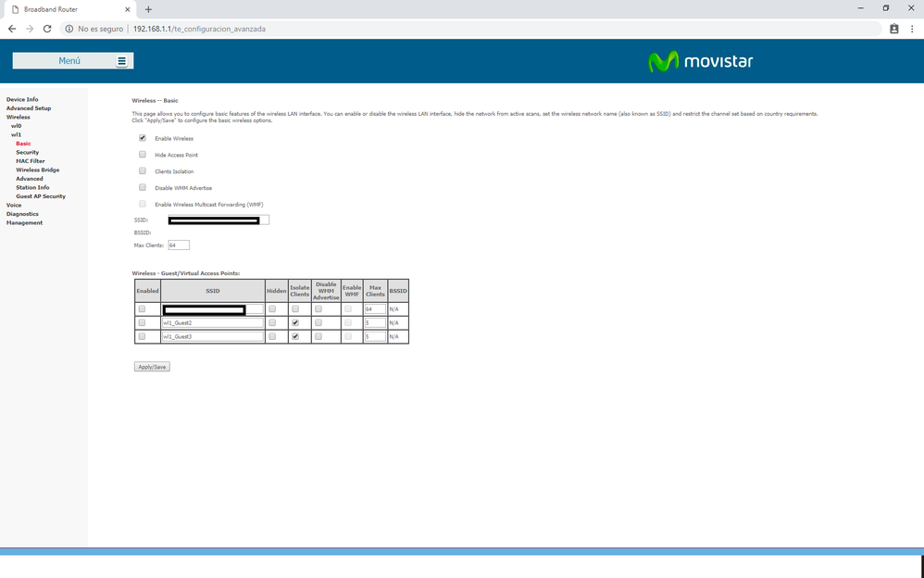Open Chrome's three-dot menu
Screen dimensions: 924x578
coord(912,29)
